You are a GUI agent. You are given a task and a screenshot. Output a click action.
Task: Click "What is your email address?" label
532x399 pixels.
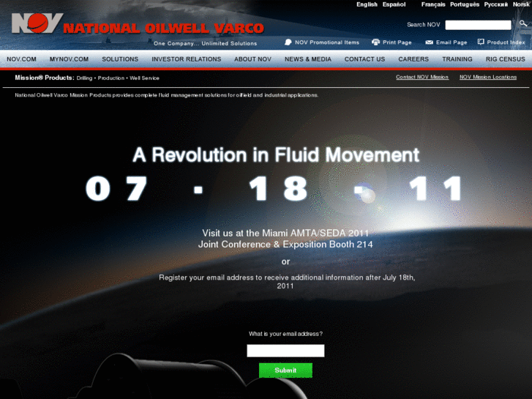285,334
